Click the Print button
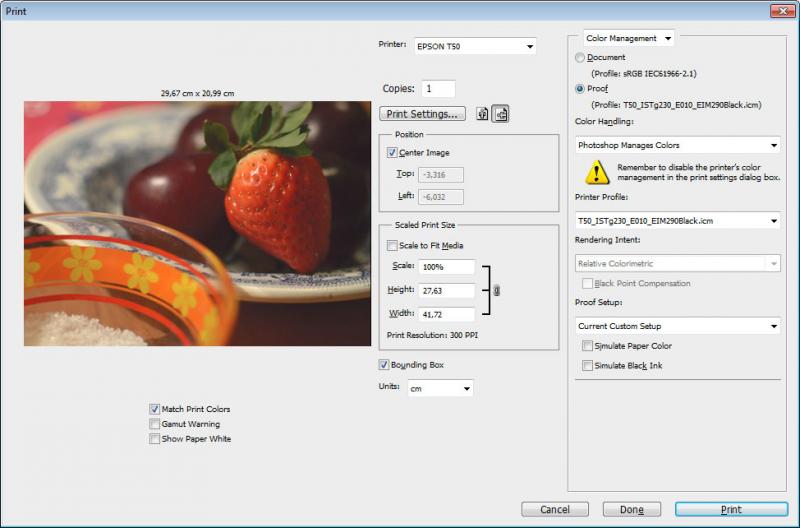This screenshot has height=528, width=800. pos(731,509)
